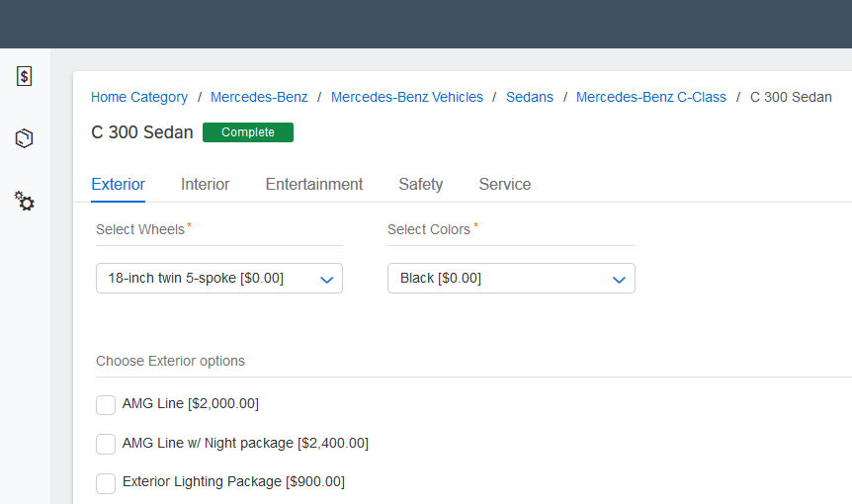Click the AMG Line [$2,000.00] label text

190,403
